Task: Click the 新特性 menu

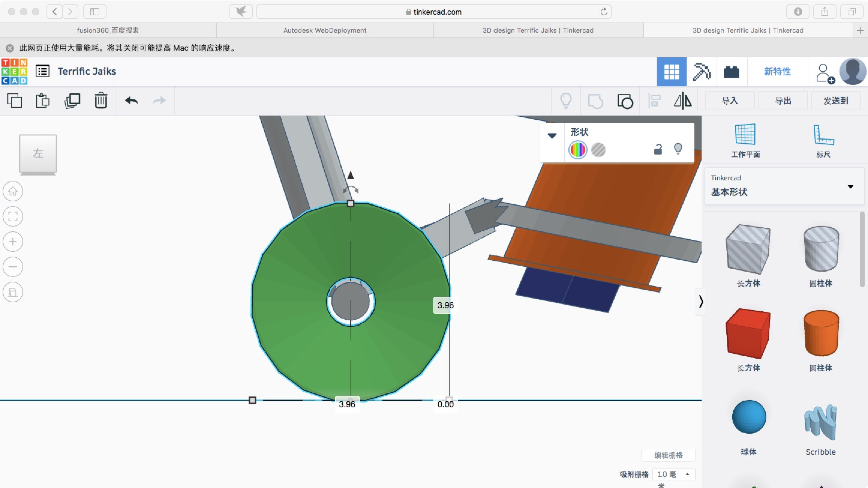Action: 777,72
